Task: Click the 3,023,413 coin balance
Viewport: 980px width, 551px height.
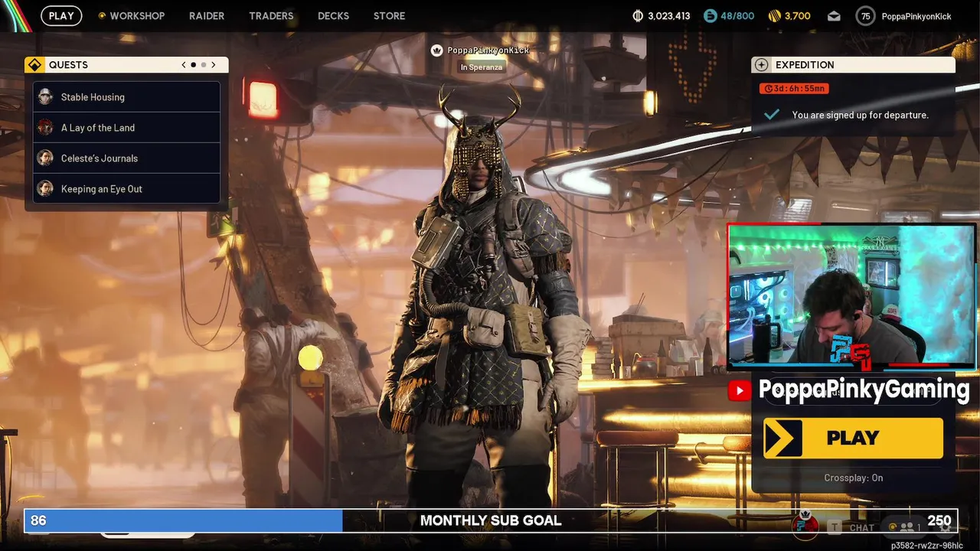Action: tap(669, 16)
